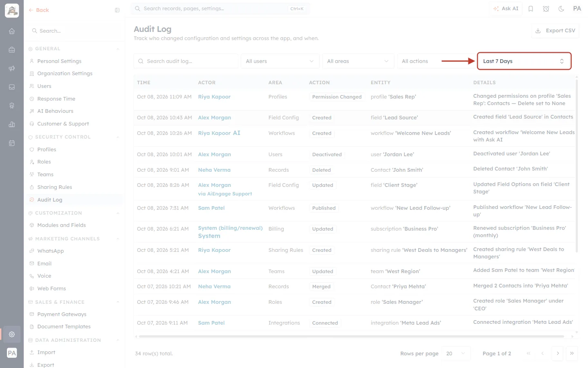588x368 pixels.
Task: Collapse the GENERAL section
Action: [118, 49]
